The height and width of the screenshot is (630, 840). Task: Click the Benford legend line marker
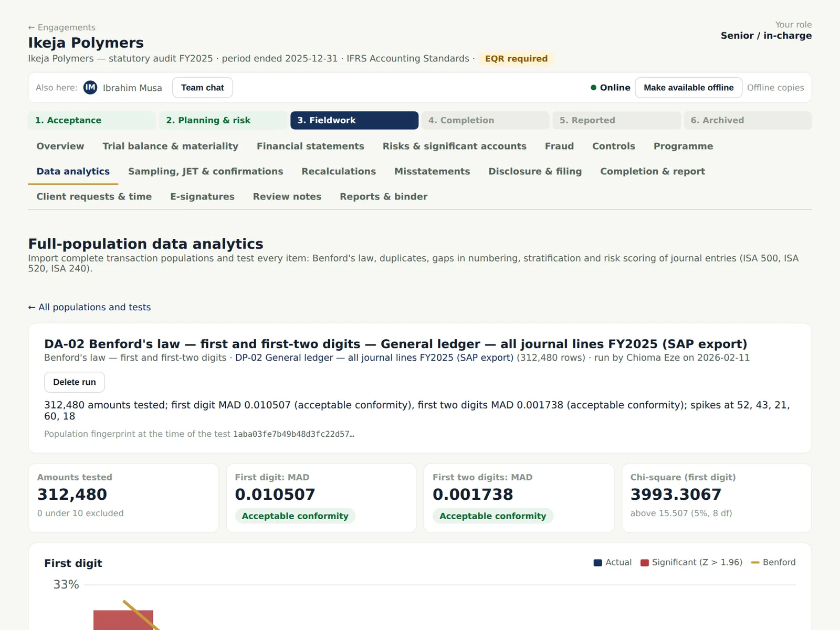click(755, 562)
